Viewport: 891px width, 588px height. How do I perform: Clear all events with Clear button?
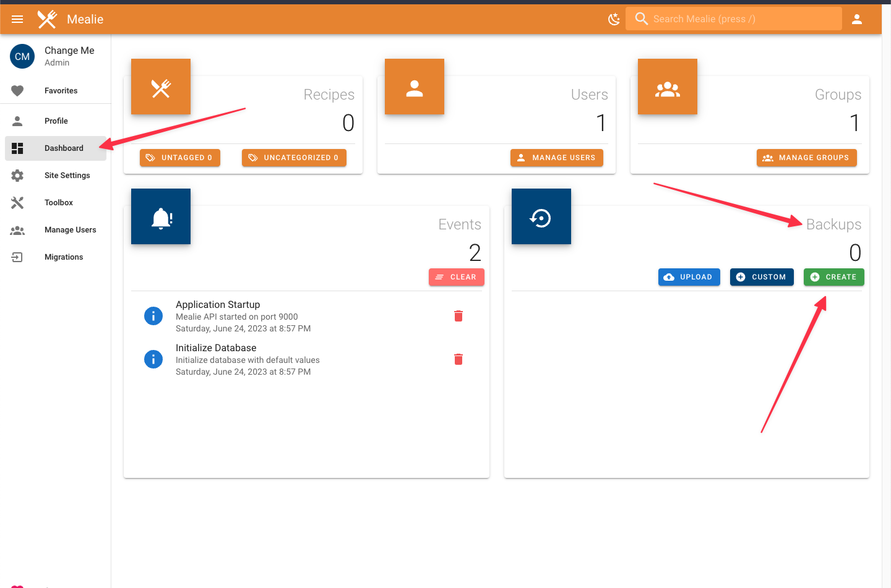tap(456, 277)
